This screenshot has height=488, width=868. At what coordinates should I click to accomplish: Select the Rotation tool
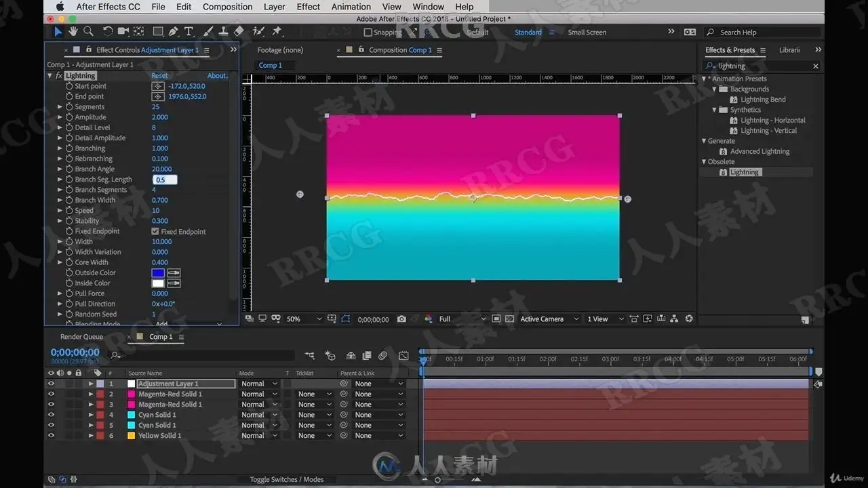(x=108, y=31)
